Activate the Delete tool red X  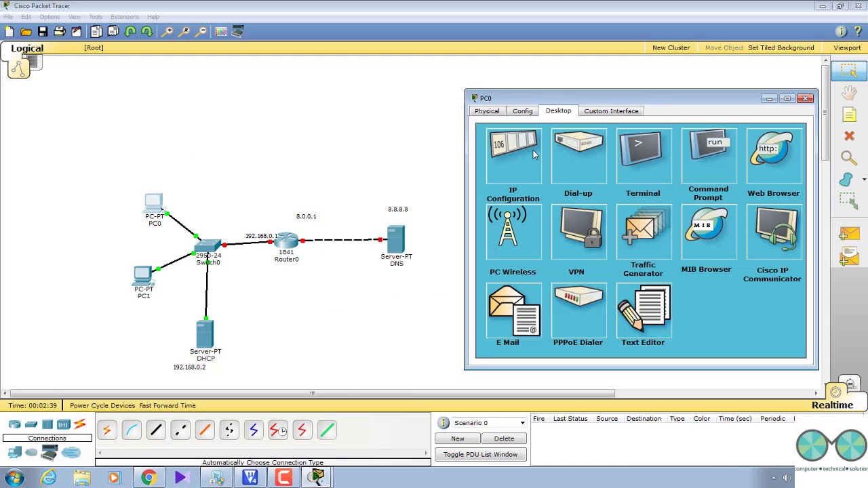849,136
